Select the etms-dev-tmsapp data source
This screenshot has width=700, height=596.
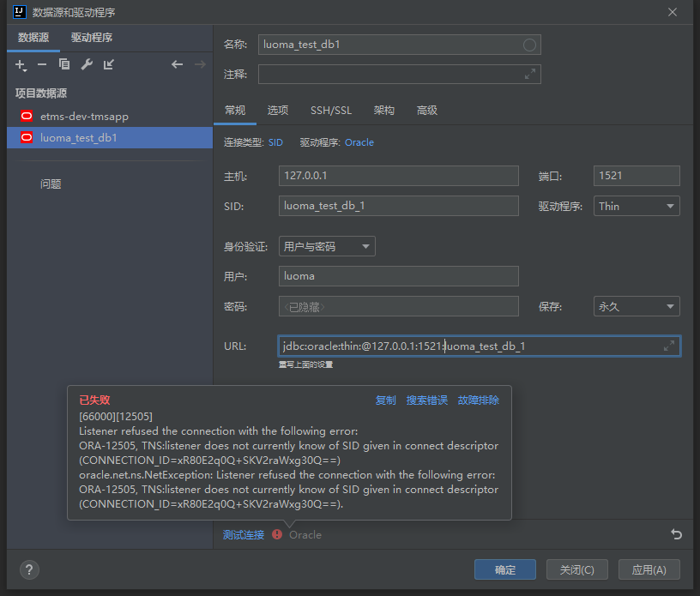coord(84,116)
